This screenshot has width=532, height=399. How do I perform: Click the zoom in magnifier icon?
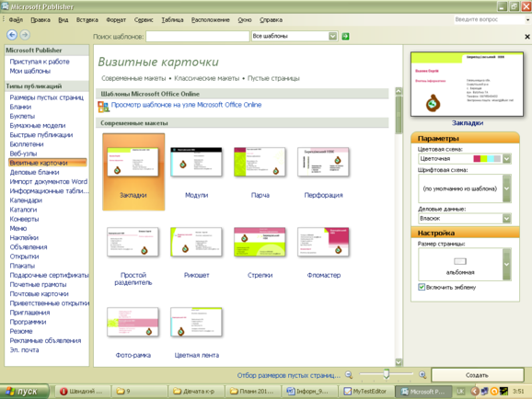[422, 374]
